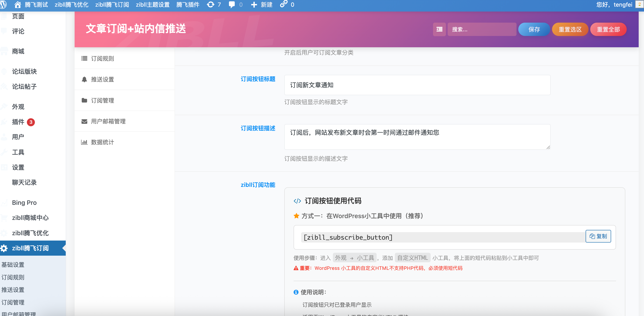The image size is (644, 316).
Task: Click 重置全部 to reset everything
Action: 608,29
